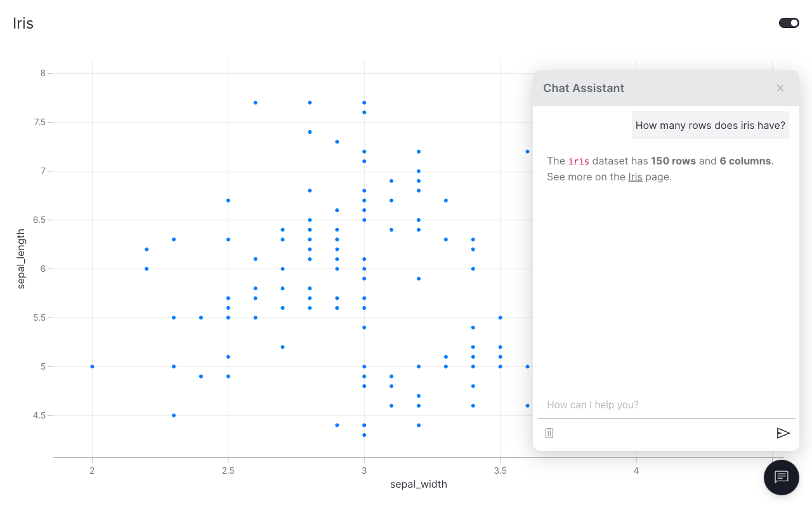Click the 'How many rows does iris have?' message
812x508 pixels.
(x=710, y=126)
